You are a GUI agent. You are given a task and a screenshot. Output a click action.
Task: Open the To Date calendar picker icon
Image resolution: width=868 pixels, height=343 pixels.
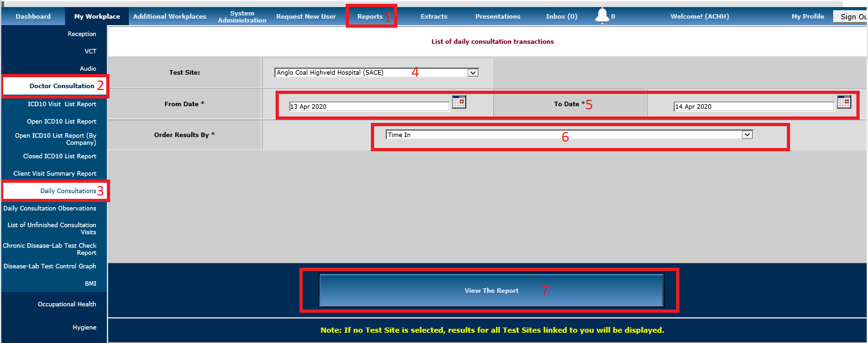pos(844,102)
